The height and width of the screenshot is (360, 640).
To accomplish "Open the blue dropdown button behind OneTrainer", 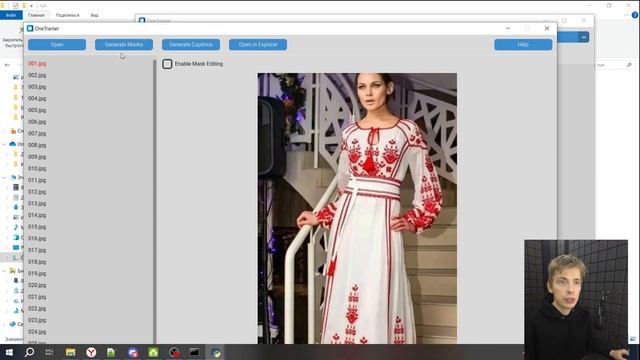I will click(584, 37).
